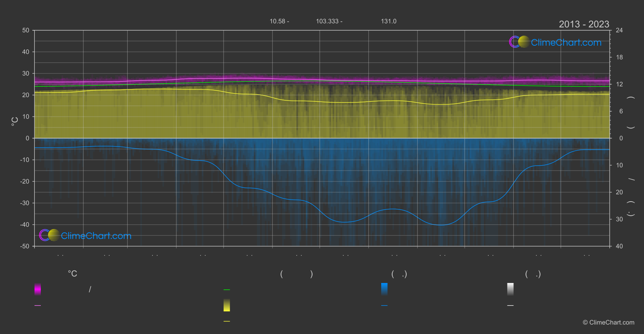Click the white line legend marker
This screenshot has width=644, height=334.
point(511,306)
